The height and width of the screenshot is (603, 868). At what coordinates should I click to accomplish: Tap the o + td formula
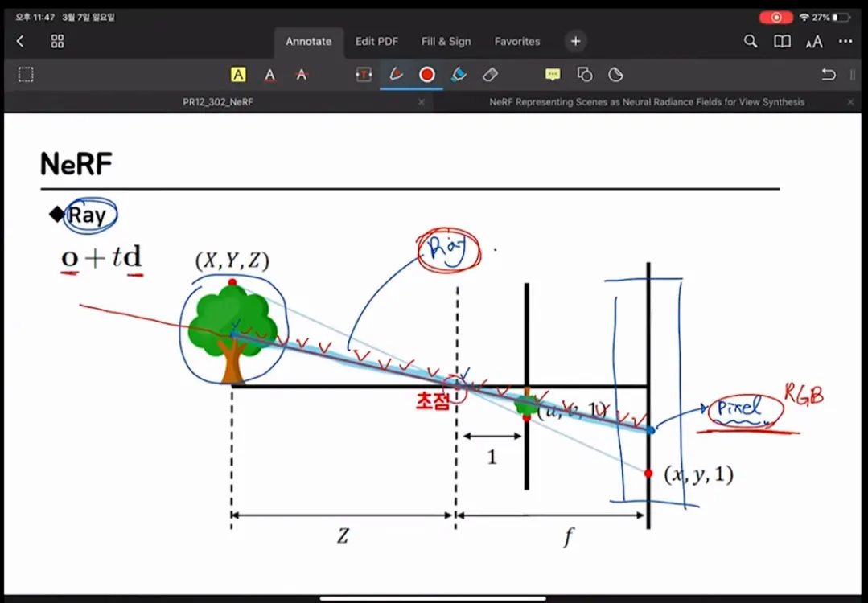pos(101,257)
